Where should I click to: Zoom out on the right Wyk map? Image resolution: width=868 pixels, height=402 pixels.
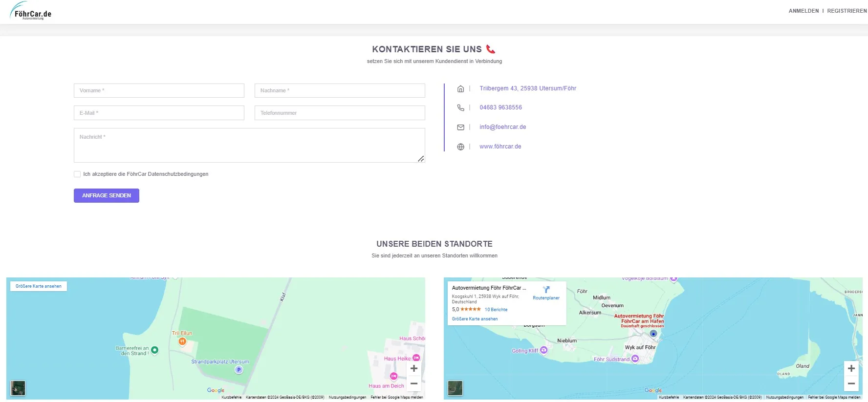tap(851, 383)
